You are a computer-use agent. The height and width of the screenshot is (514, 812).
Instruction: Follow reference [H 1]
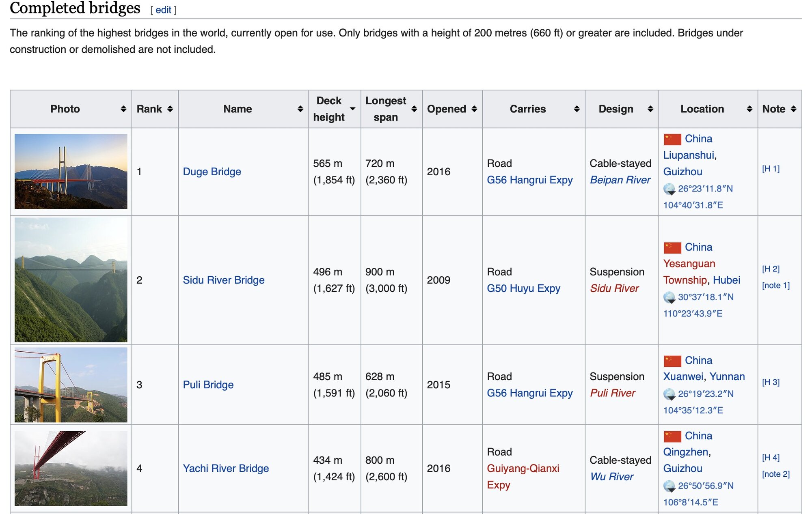click(x=771, y=169)
